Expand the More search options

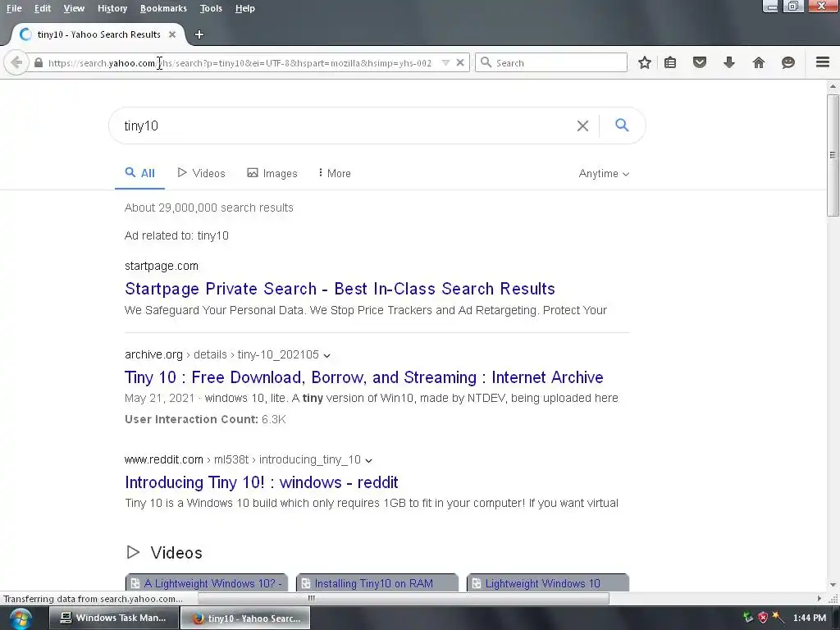pyautogui.click(x=335, y=173)
